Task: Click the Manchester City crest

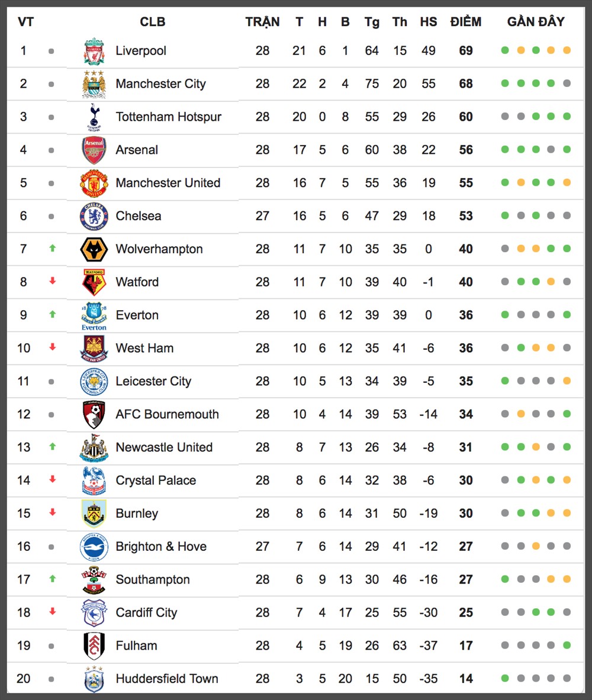Action: [94, 84]
